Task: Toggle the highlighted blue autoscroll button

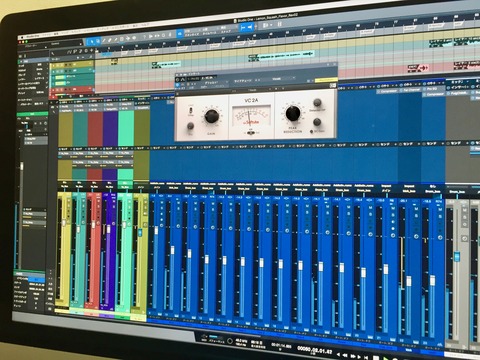Action: [247, 27]
